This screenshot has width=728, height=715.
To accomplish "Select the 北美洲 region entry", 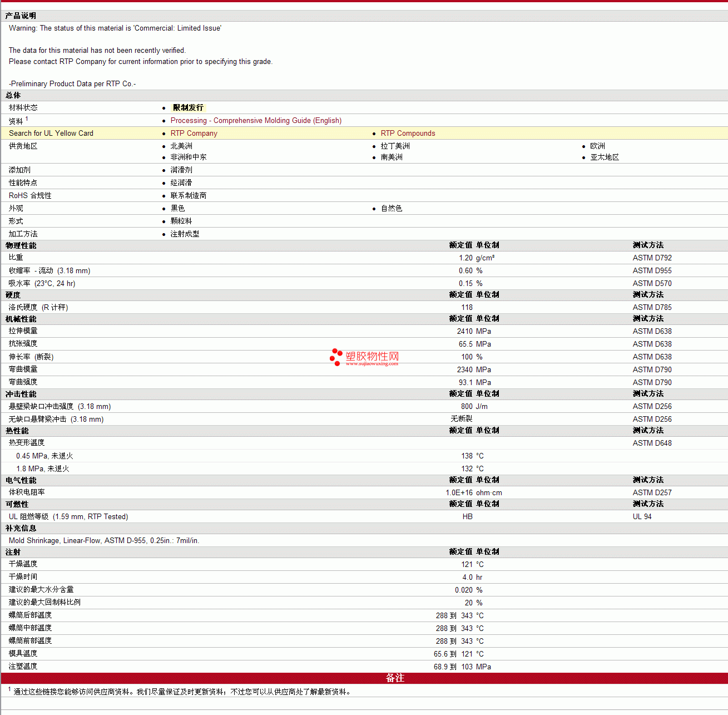I will tap(181, 146).
